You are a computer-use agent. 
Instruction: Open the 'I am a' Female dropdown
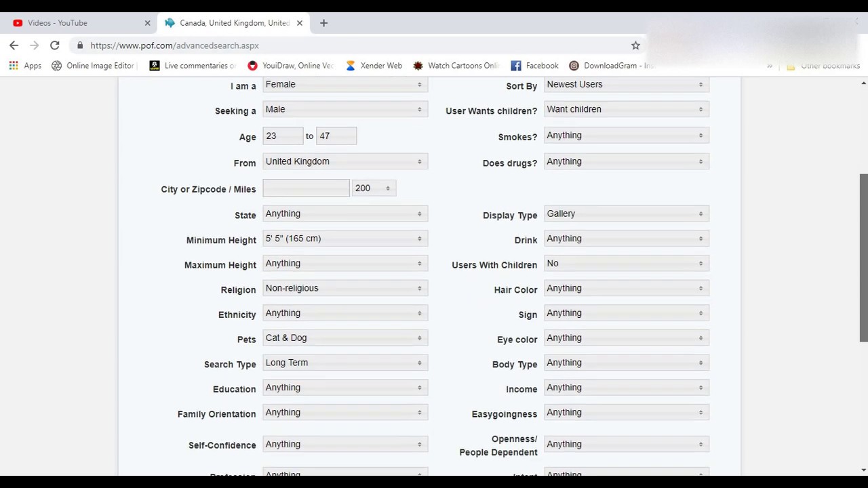point(345,85)
